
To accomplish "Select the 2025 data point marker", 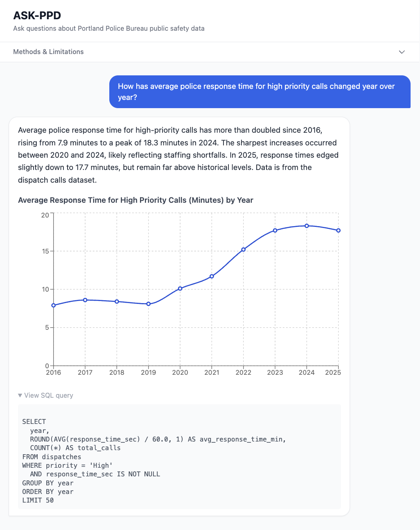I will 338,231.
